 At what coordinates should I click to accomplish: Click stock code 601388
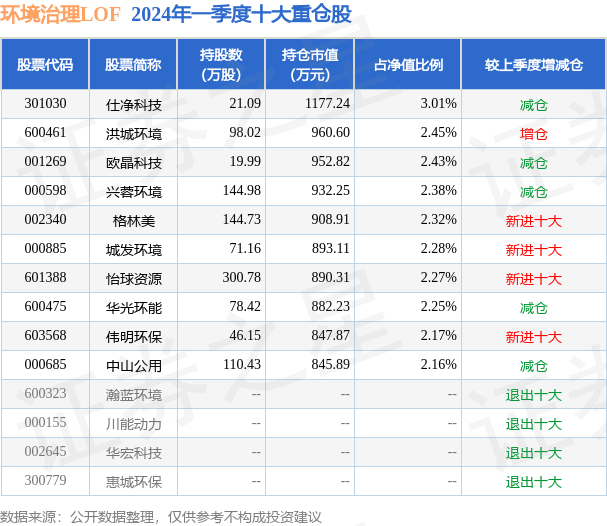(45, 278)
